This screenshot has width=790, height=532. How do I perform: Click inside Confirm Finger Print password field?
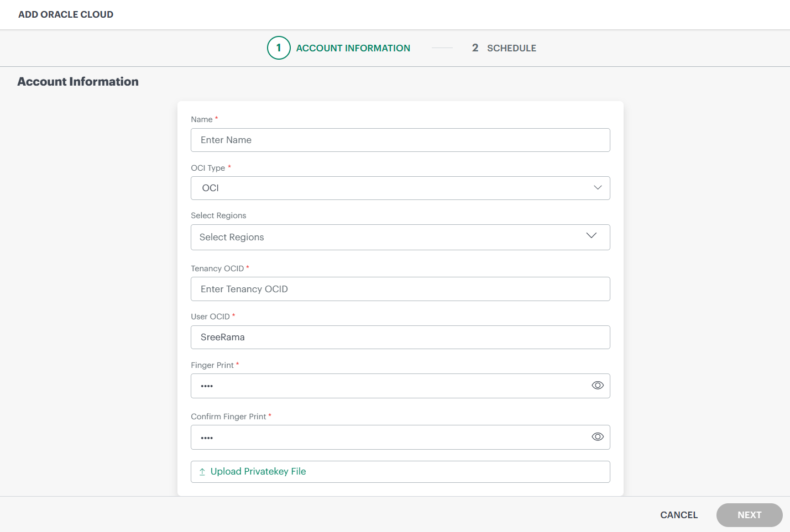click(x=387, y=437)
